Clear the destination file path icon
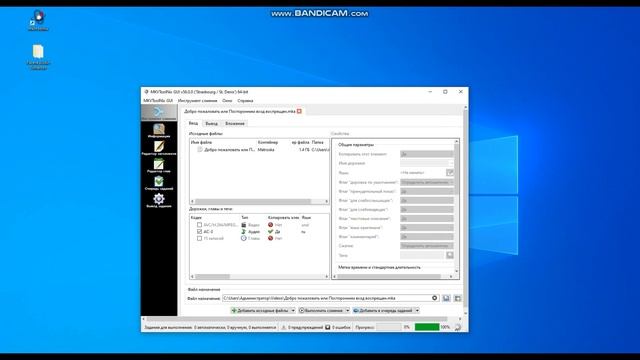 [435, 298]
